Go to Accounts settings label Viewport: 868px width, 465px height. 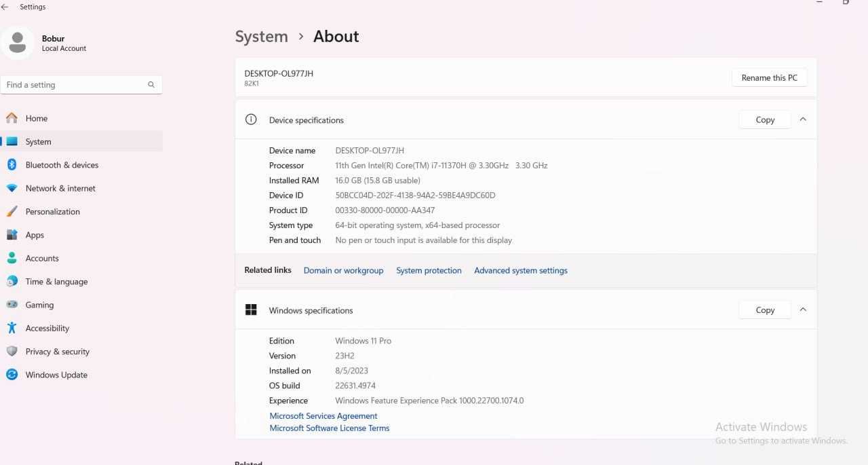(x=42, y=258)
